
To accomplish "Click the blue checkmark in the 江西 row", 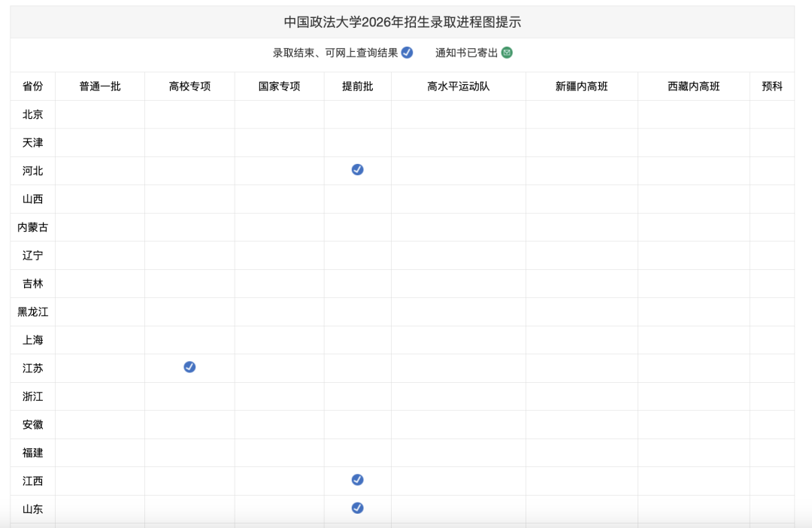I will pyautogui.click(x=357, y=480).
